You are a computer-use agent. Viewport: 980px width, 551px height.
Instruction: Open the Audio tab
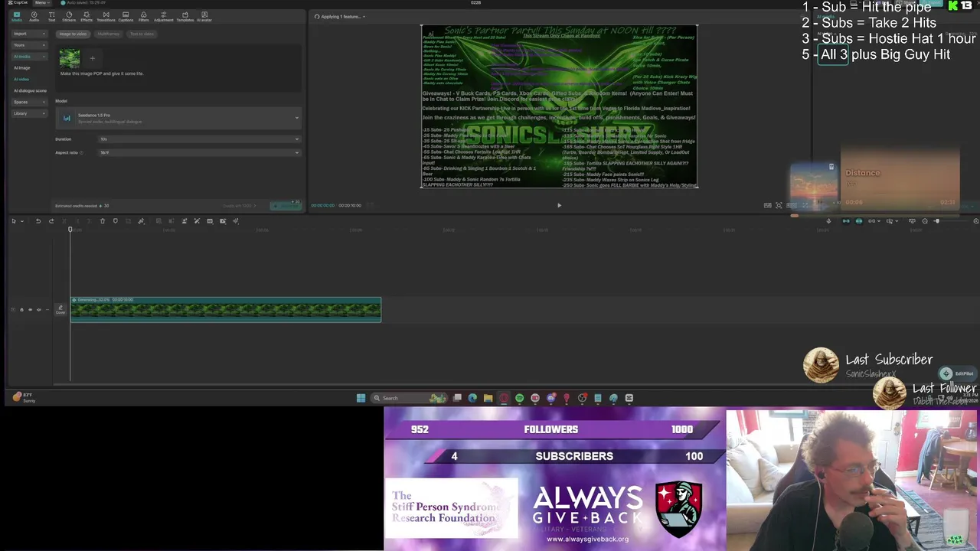click(x=34, y=16)
